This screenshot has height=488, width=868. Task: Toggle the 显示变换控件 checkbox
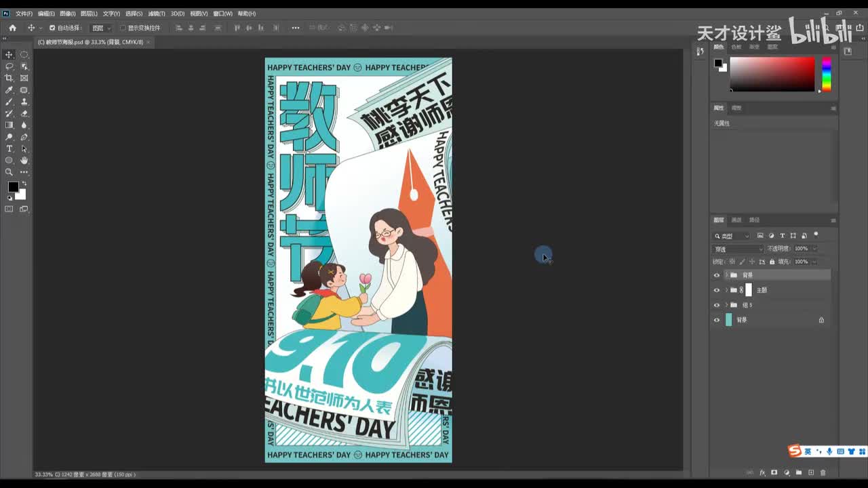(123, 28)
